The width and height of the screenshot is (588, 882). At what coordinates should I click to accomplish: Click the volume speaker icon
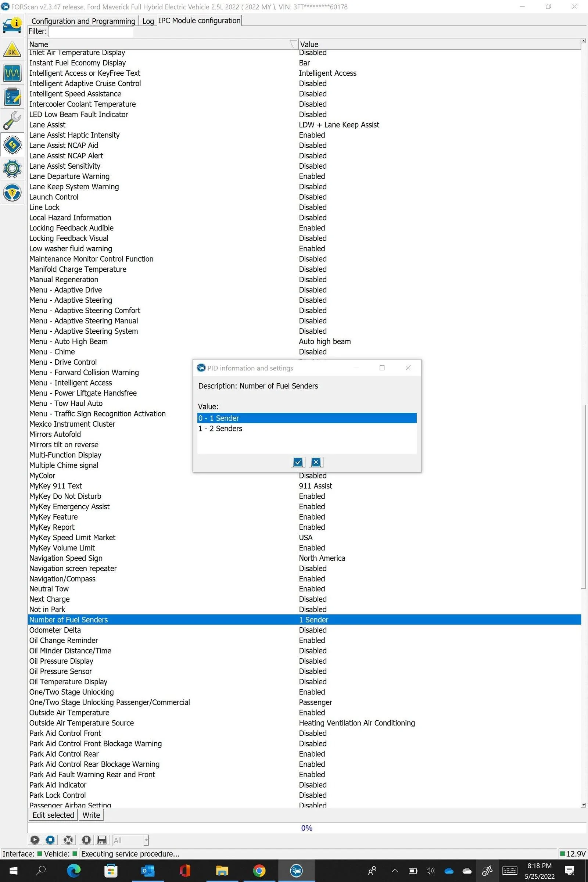[x=430, y=871]
